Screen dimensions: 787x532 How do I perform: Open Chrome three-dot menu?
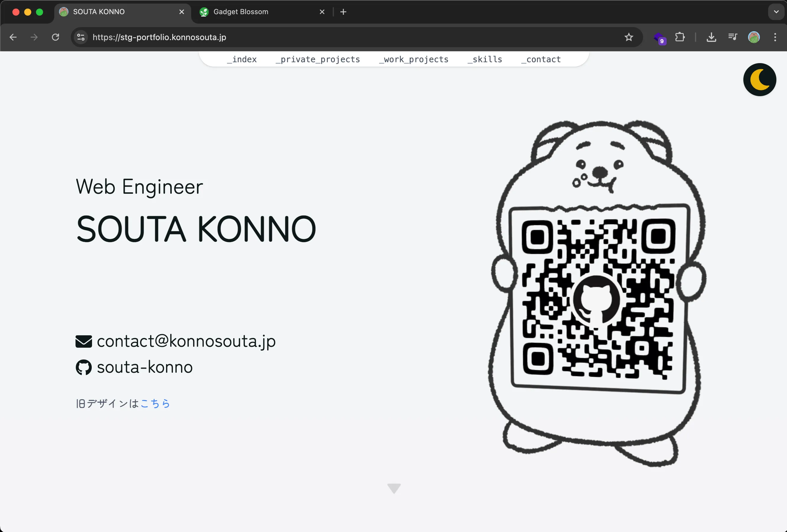[x=775, y=37]
